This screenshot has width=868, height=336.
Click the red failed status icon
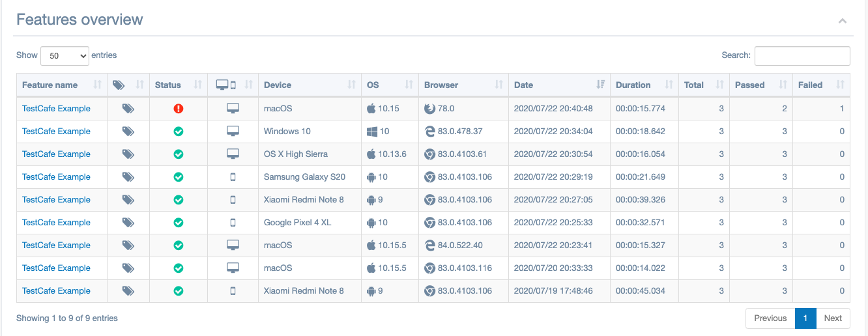(179, 109)
